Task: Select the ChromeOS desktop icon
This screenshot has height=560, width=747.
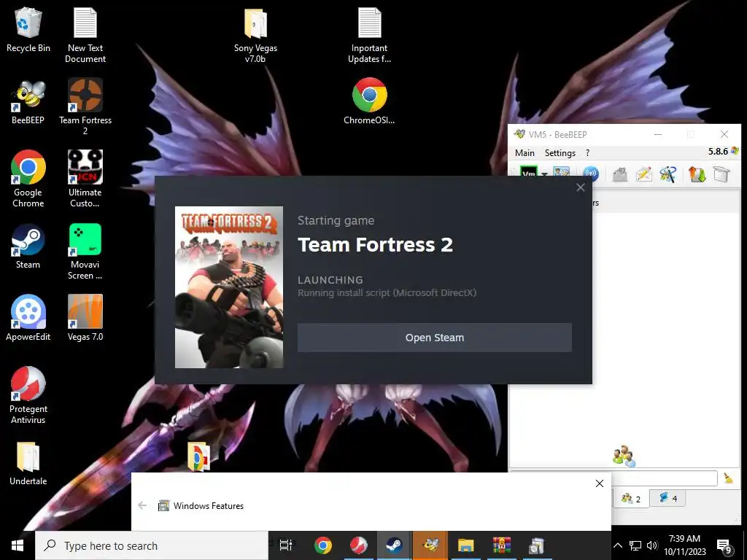Action: (369, 101)
